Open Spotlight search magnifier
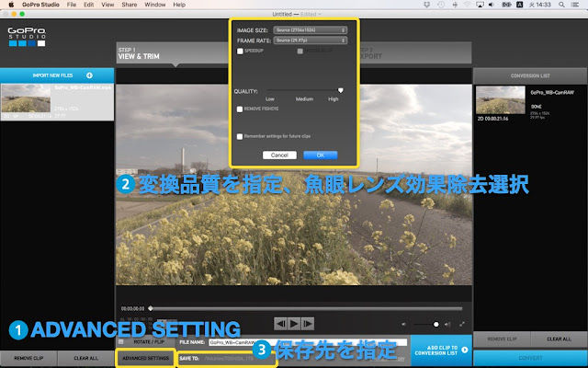This screenshot has height=368, width=588. [561, 5]
